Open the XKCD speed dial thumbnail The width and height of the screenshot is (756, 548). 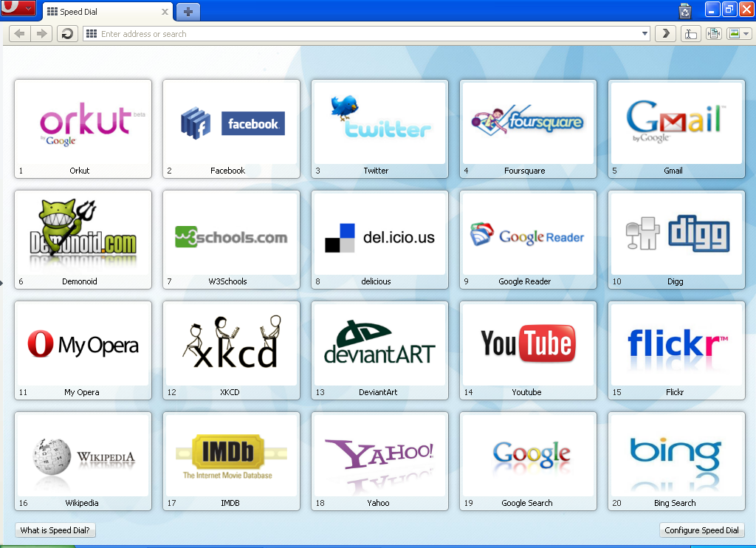coord(231,351)
